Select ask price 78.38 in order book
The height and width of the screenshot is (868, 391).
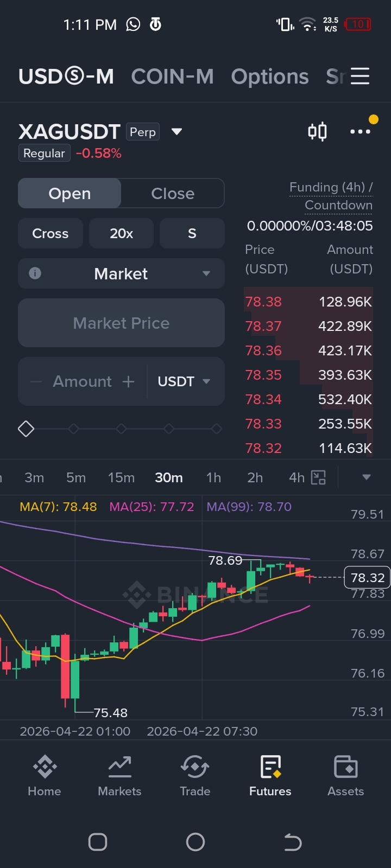point(263,302)
